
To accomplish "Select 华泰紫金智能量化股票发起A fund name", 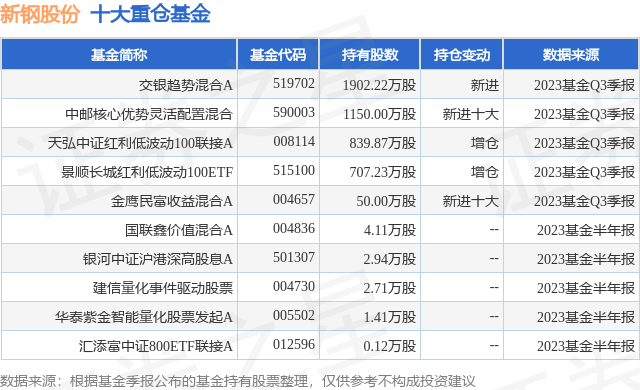I will pos(144,317).
